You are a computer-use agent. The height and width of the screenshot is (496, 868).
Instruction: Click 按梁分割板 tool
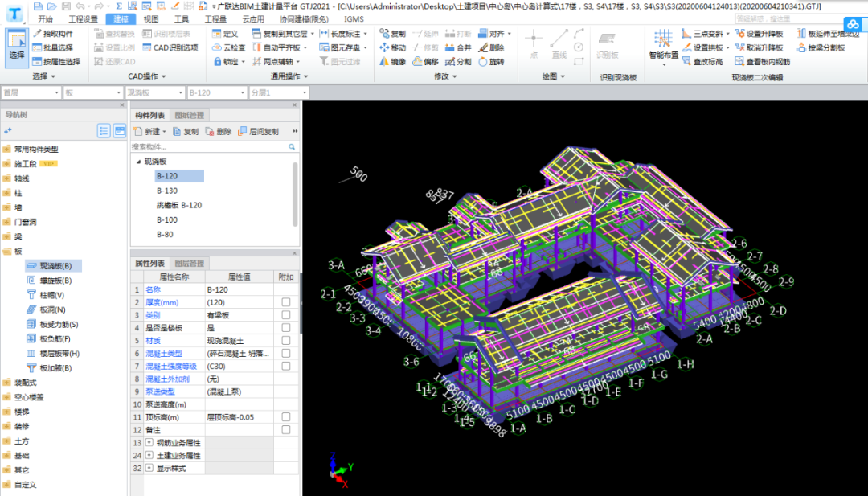[x=821, y=47]
